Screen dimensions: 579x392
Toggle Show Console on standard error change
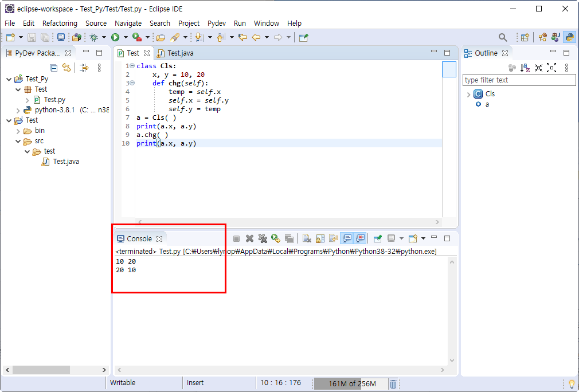pos(360,238)
